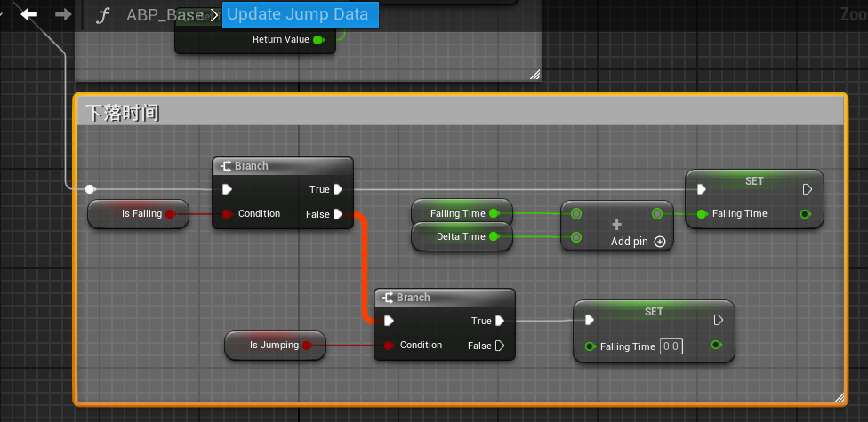Viewport: 868px width, 422px height.
Task: Open ABP_Base breadcrumb link
Action: [165, 15]
